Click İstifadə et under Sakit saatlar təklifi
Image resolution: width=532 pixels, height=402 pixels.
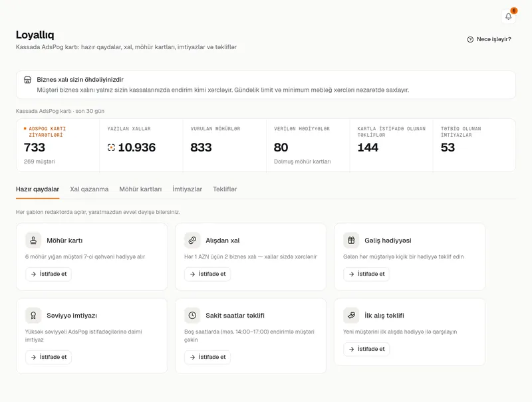point(207,357)
